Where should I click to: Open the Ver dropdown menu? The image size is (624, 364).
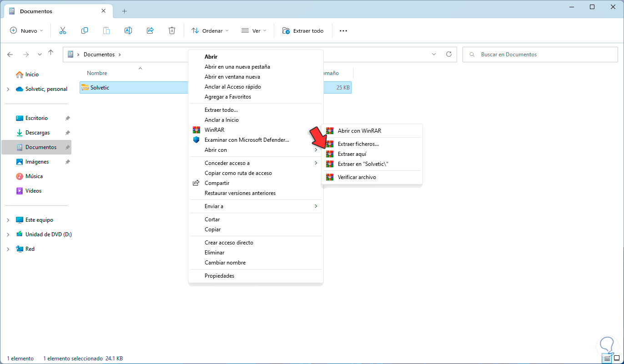click(254, 31)
